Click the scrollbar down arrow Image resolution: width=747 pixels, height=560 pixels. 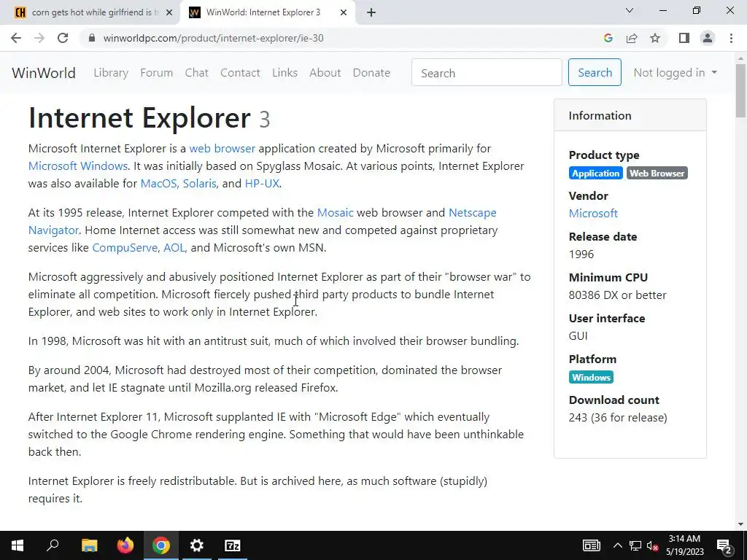(x=740, y=524)
